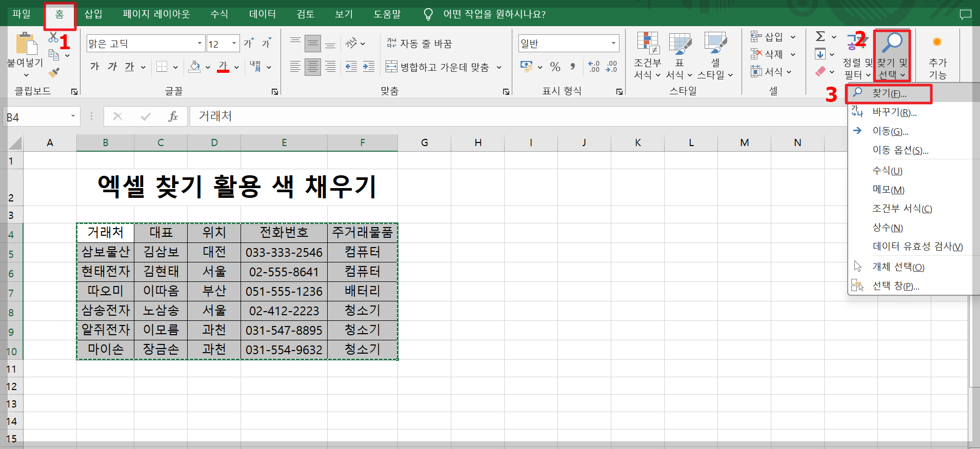The image size is (980, 449).
Task: Open Add-ins (추가 기능)
Action: pyautogui.click(x=937, y=55)
